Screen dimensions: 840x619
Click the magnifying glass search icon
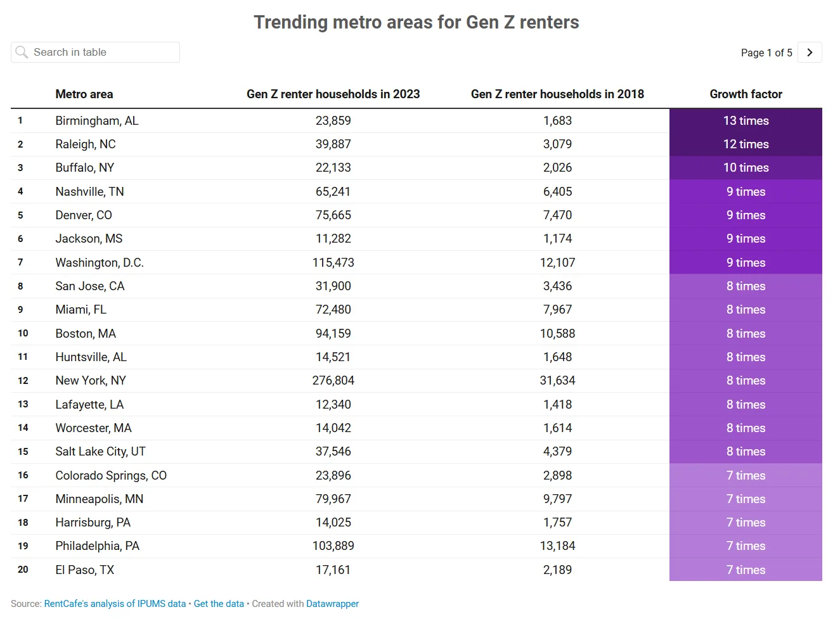(22, 52)
